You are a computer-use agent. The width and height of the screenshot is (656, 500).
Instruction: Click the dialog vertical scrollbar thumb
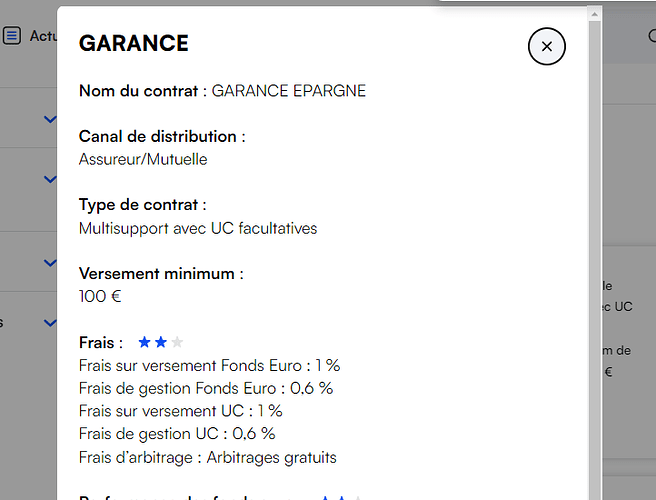[594, 259]
